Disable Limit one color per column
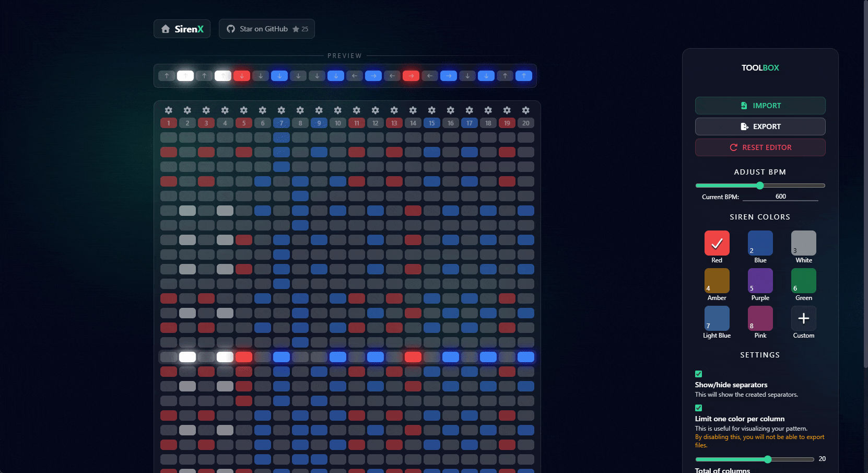 [x=698, y=408]
